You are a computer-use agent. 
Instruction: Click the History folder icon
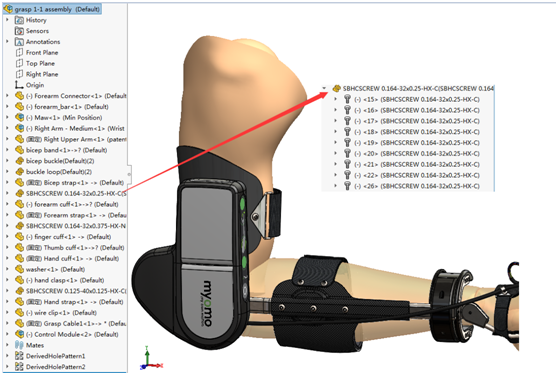[x=19, y=20]
